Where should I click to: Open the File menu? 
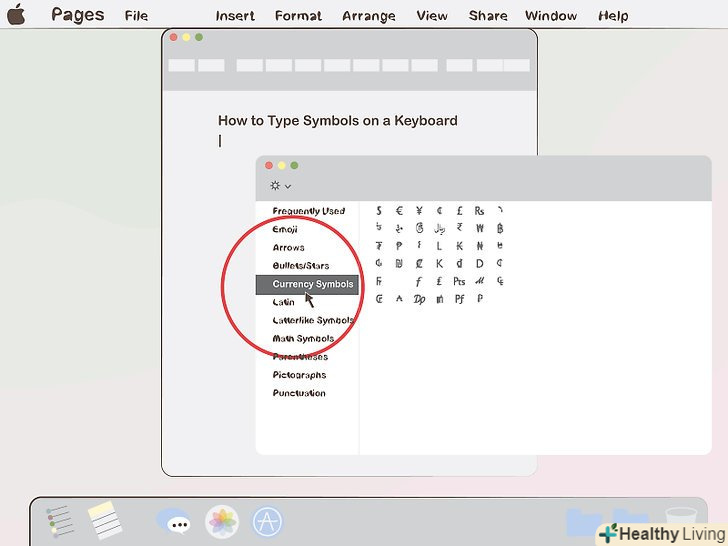(x=136, y=16)
